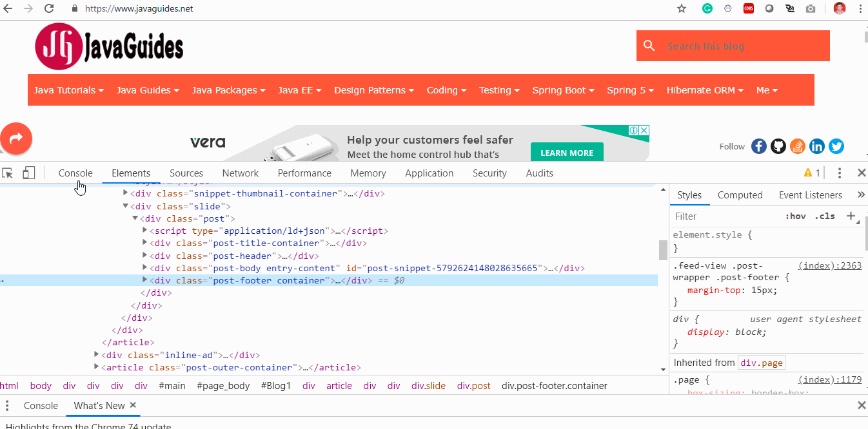Click the LEARN MORE ad button
The width and height of the screenshot is (868, 429).
(567, 153)
